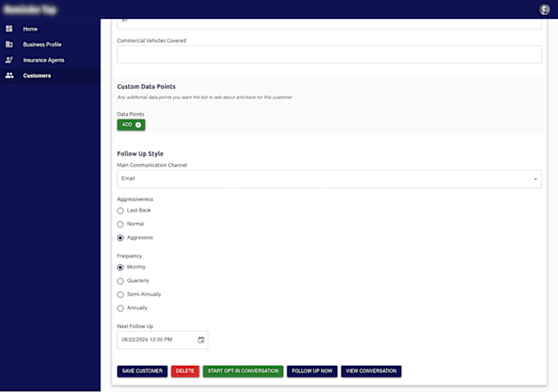
Task: Open the Business Profile menu item
Action: [42, 44]
